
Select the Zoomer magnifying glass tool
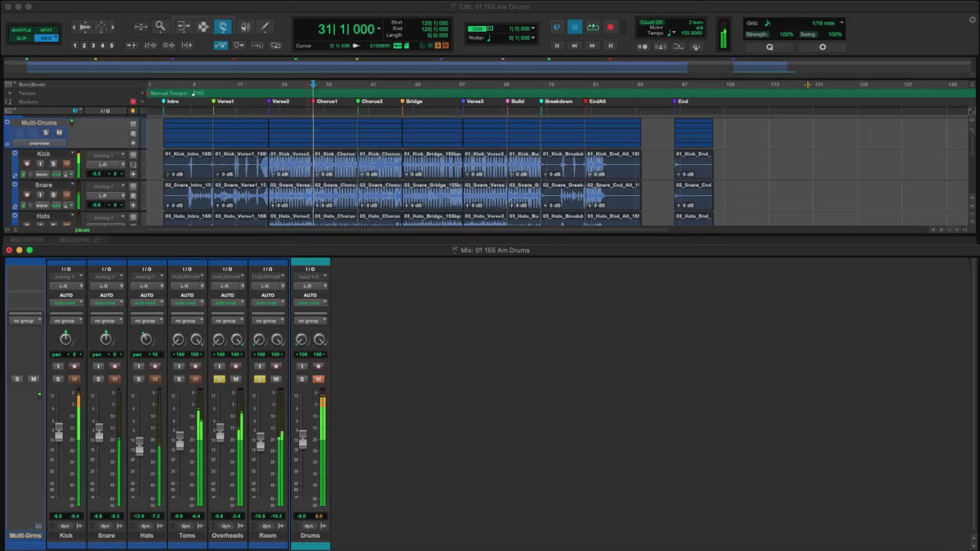tap(160, 26)
